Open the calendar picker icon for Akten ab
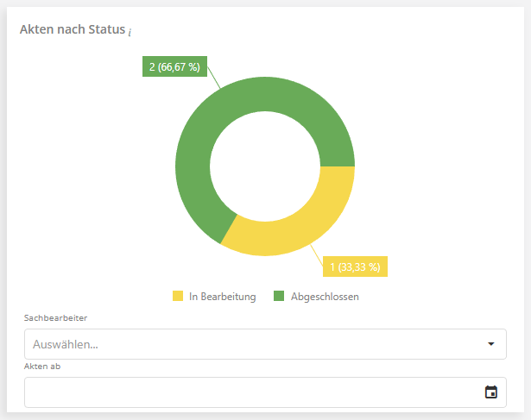 [490, 392]
